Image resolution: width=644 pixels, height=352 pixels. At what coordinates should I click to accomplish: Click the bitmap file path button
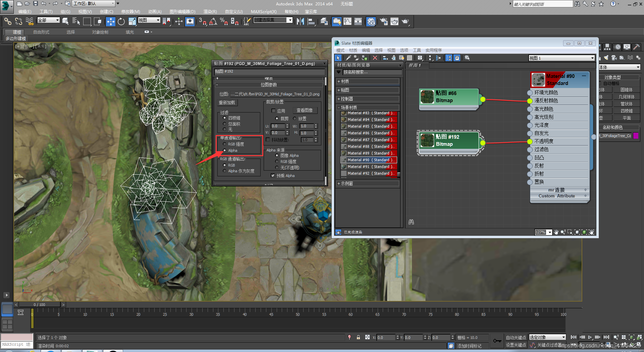275,94
